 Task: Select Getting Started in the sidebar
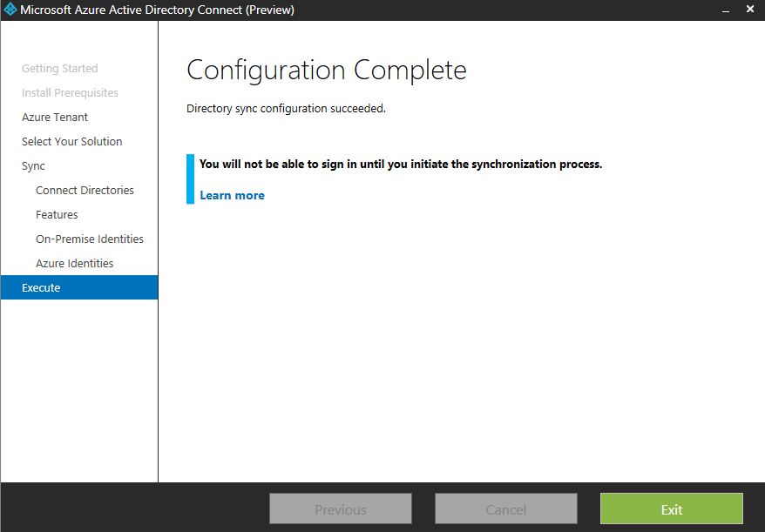59,69
